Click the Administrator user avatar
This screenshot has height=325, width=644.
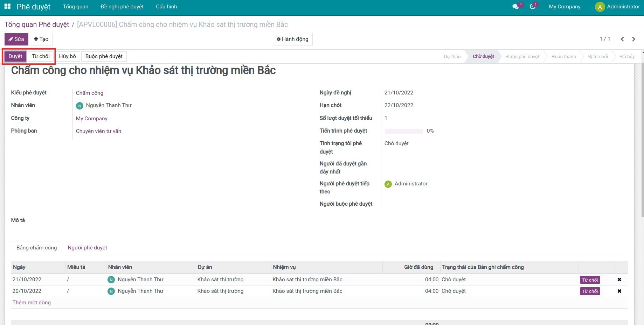[600, 7]
